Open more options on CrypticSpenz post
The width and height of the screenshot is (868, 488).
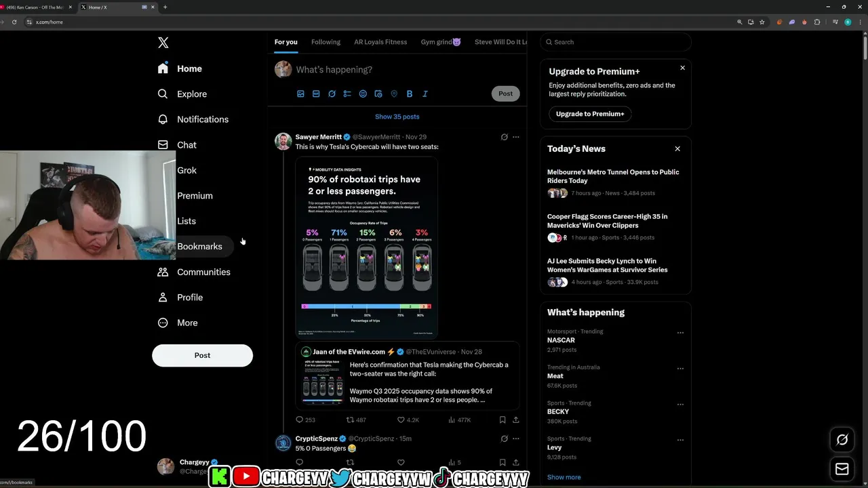click(x=516, y=439)
